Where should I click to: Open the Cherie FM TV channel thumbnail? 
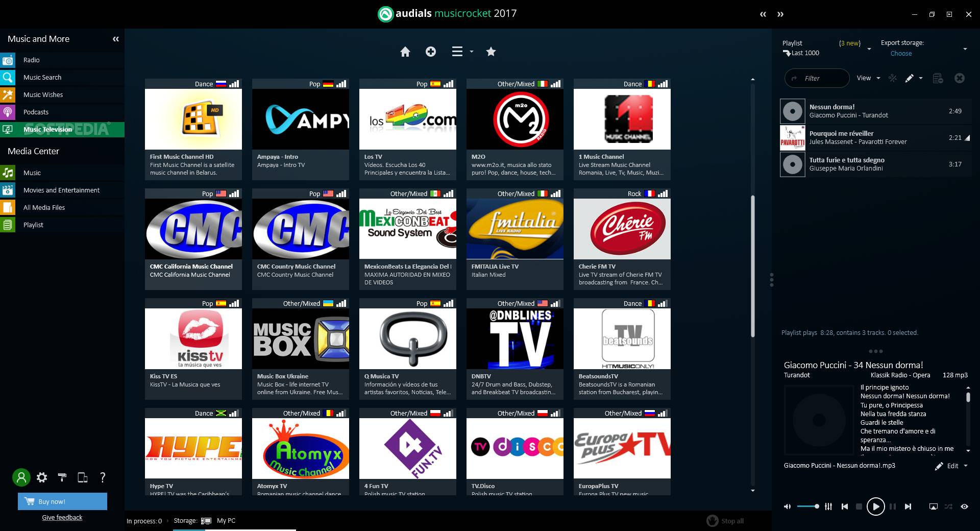pyautogui.click(x=622, y=229)
